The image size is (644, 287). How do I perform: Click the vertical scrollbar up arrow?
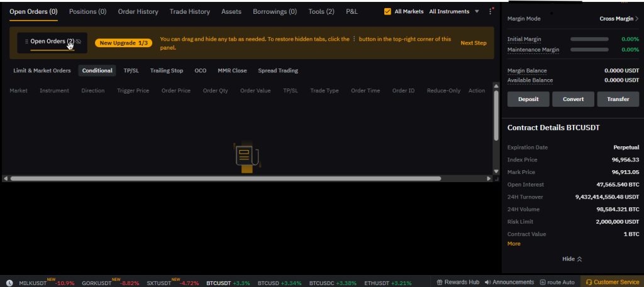[496, 86]
